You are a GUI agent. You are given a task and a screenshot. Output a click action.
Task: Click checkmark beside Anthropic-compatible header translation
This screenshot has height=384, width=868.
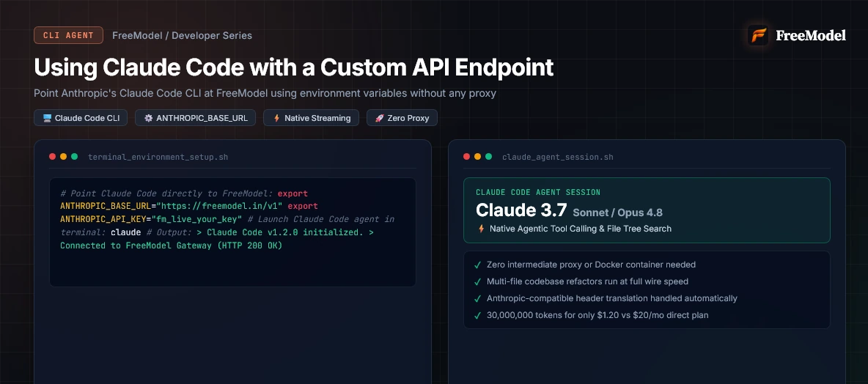(x=478, y=299)
